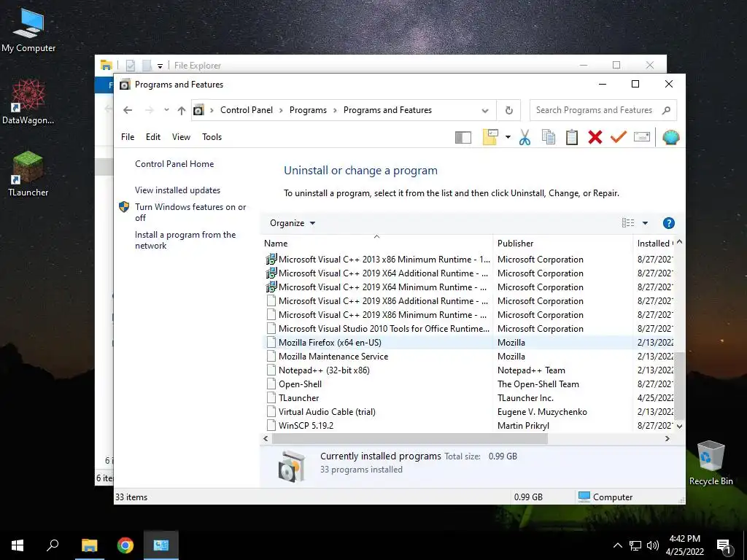The height and width of the screenshot is (560, 747).
Task: Click the horizontal scrollbar right arrow
Action: click(667, 438)
